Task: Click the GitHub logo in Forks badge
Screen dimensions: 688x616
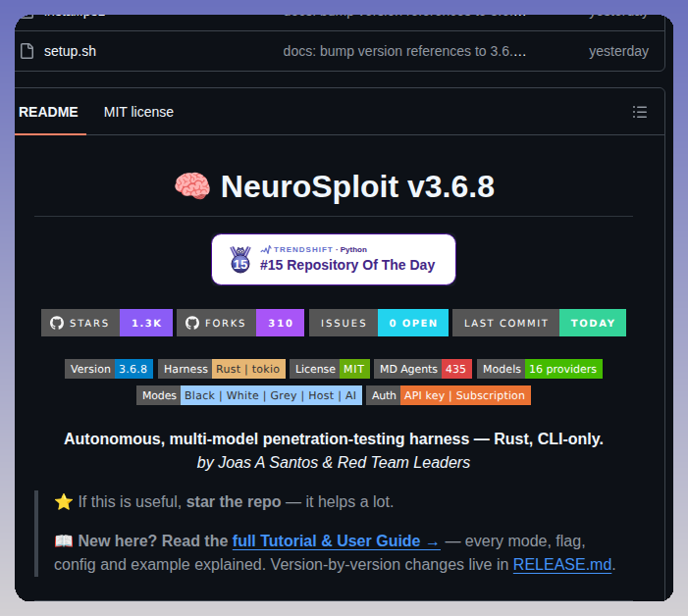Action: click(192, 323)
